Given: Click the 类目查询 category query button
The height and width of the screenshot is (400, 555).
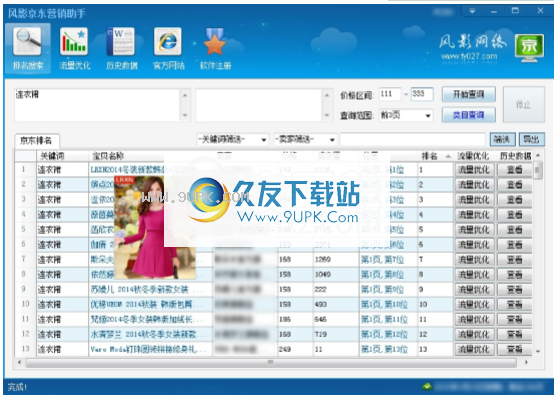Looking at the screenshot, I should pos(468,115).
